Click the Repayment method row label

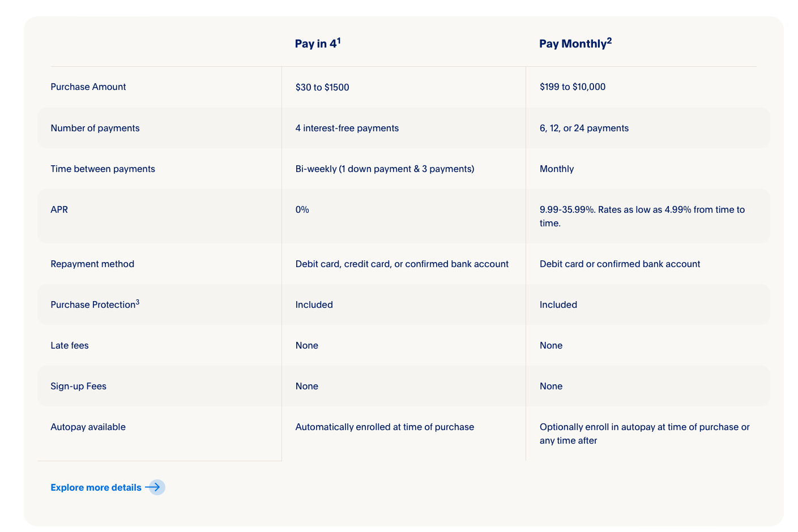(92, 264)
